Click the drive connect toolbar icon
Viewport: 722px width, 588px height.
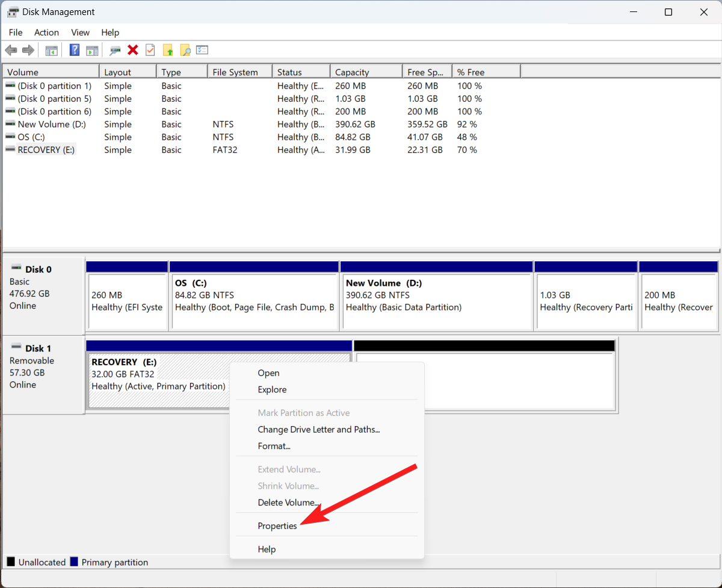(115, 51)
